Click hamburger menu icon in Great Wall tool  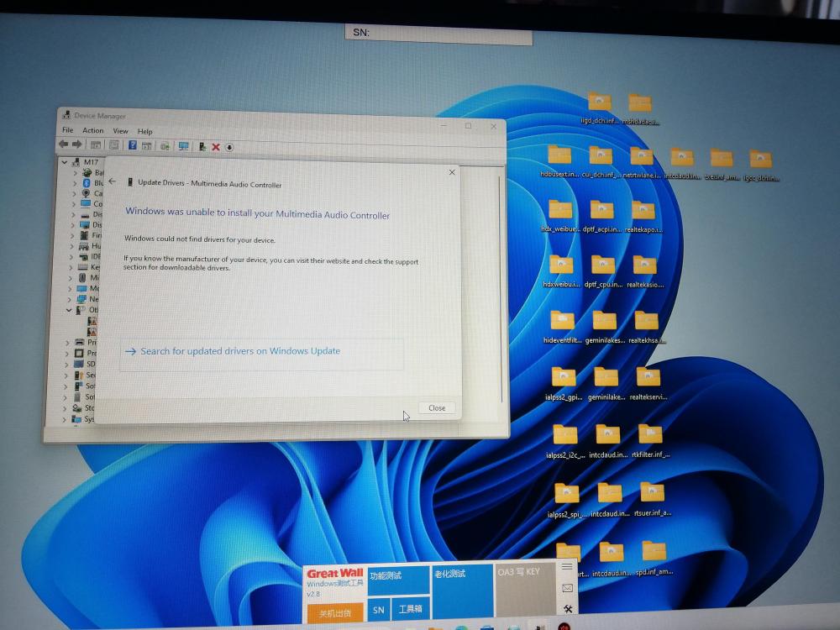(567, 566)
